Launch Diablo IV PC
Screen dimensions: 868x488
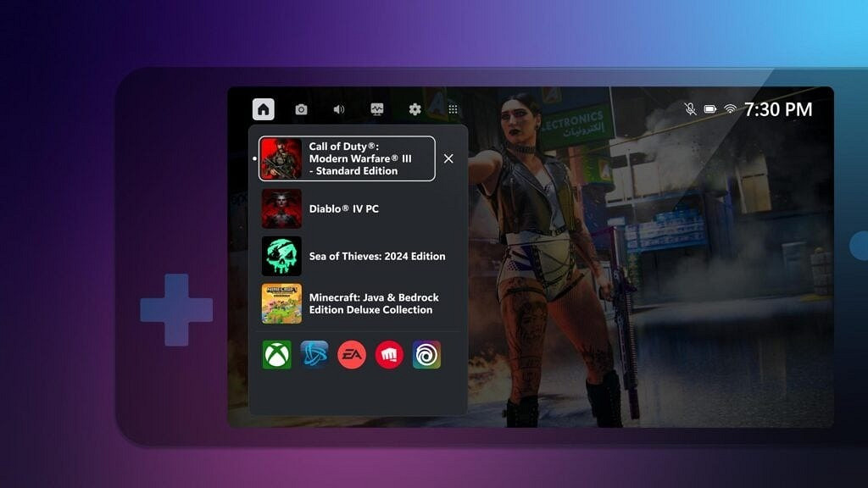(x=280, y=208)
